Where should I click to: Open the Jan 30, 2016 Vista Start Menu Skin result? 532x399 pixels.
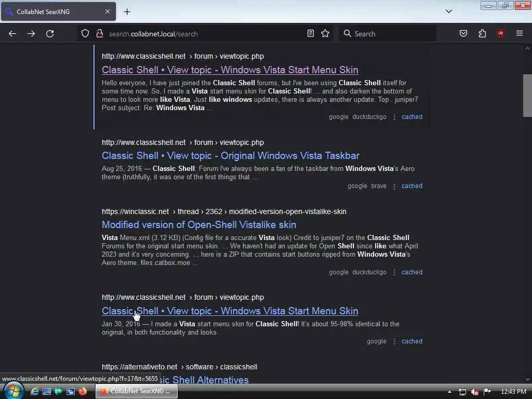[230, 311]
